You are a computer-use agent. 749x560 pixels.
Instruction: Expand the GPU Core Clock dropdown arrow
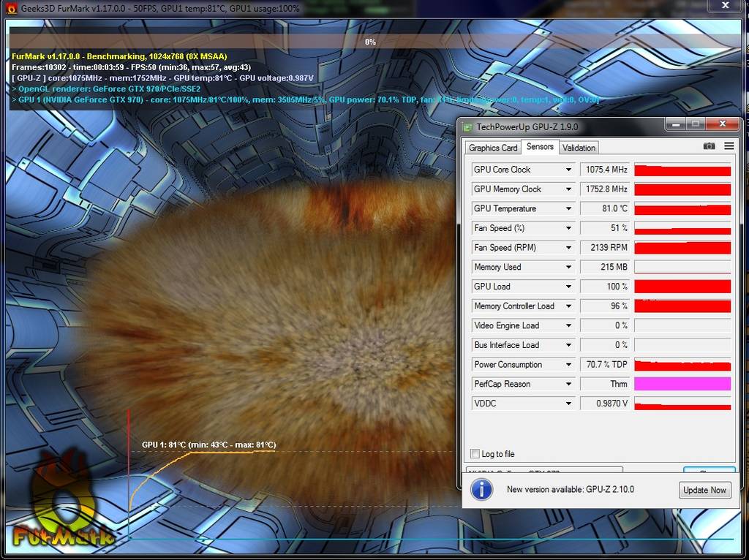point(568,170)
